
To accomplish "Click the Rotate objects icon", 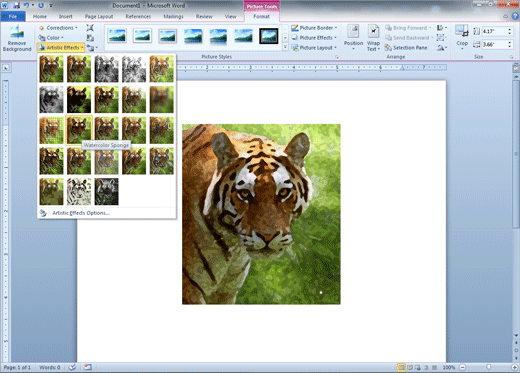I will tap(441, 48).
